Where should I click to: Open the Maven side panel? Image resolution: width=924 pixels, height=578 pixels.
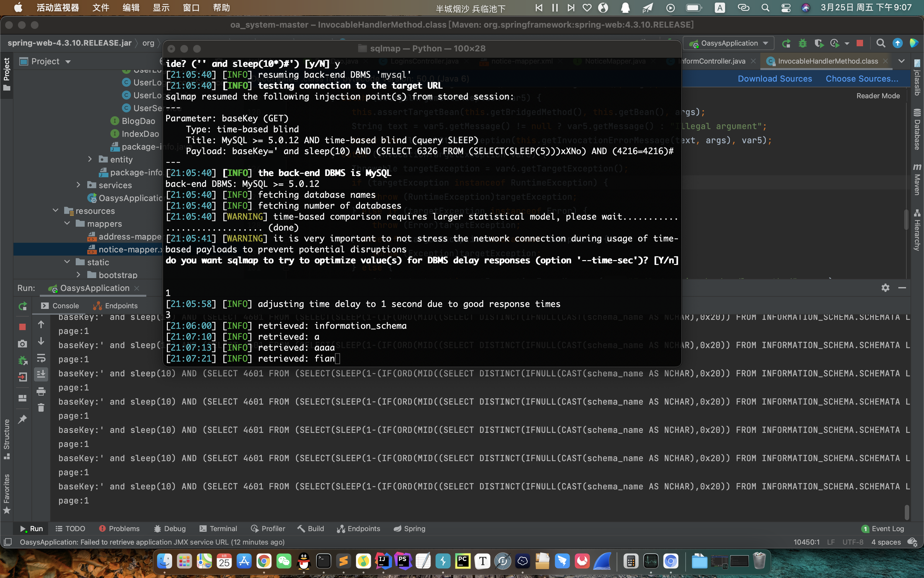[917, 179]
